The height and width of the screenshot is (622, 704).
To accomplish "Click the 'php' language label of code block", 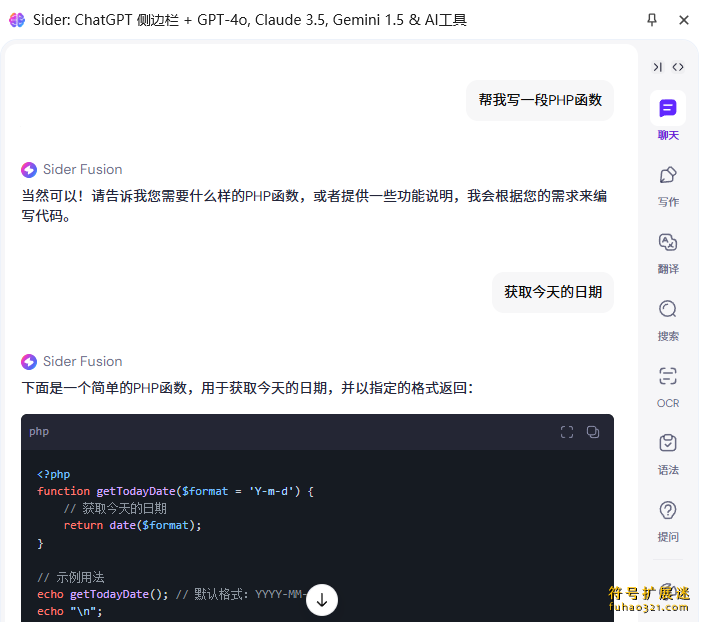I will coord(39,432).
